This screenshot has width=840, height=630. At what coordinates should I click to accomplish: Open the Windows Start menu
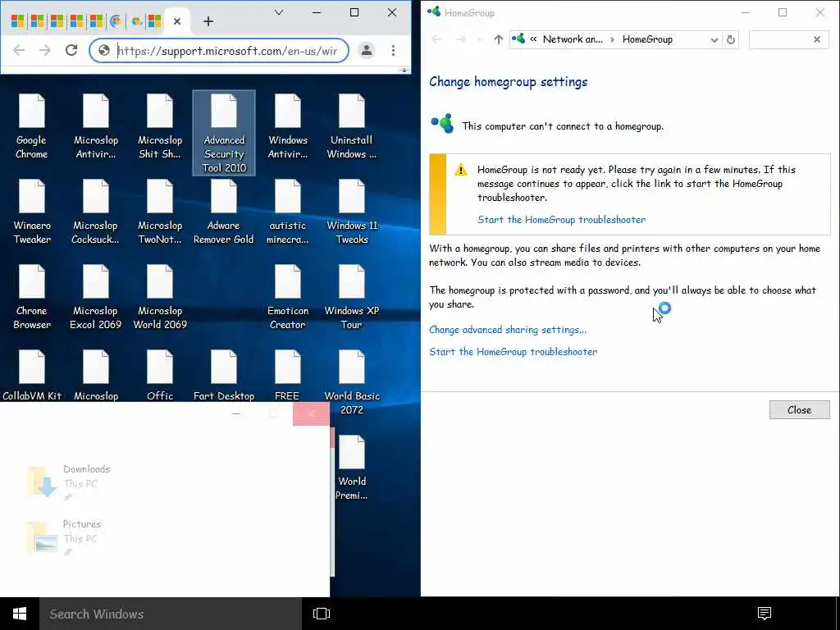[x=20, y=614]
